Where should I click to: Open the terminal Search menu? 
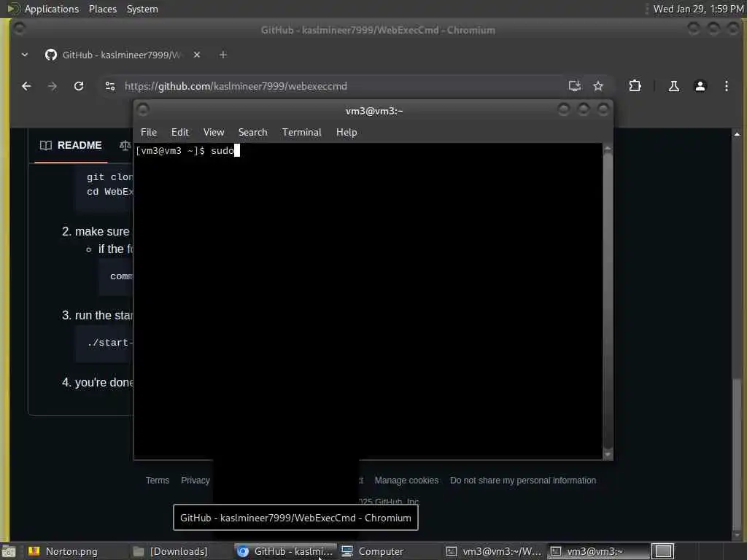(252, 133)
